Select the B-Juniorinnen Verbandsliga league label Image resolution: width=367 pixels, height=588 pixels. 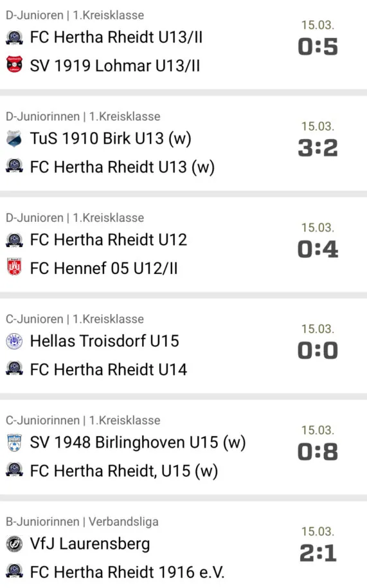click(x=82, y=521)
